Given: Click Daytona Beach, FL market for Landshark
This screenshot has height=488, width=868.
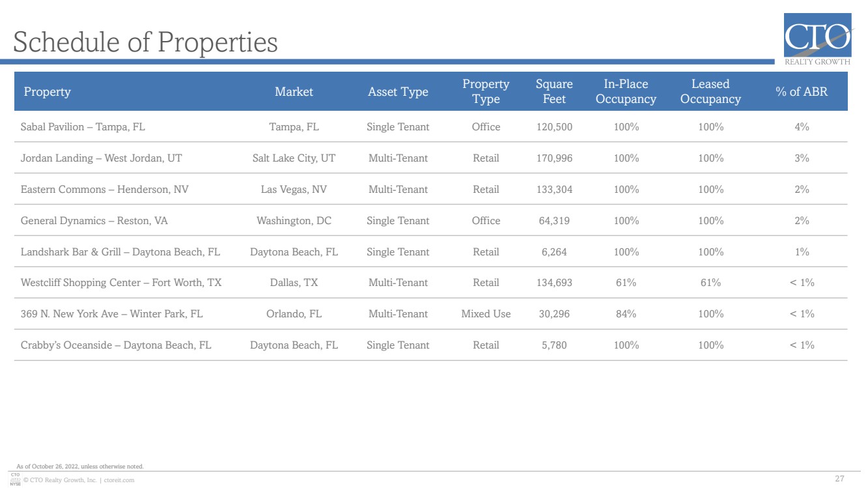Looking at the screenshot, I should 294,252.
